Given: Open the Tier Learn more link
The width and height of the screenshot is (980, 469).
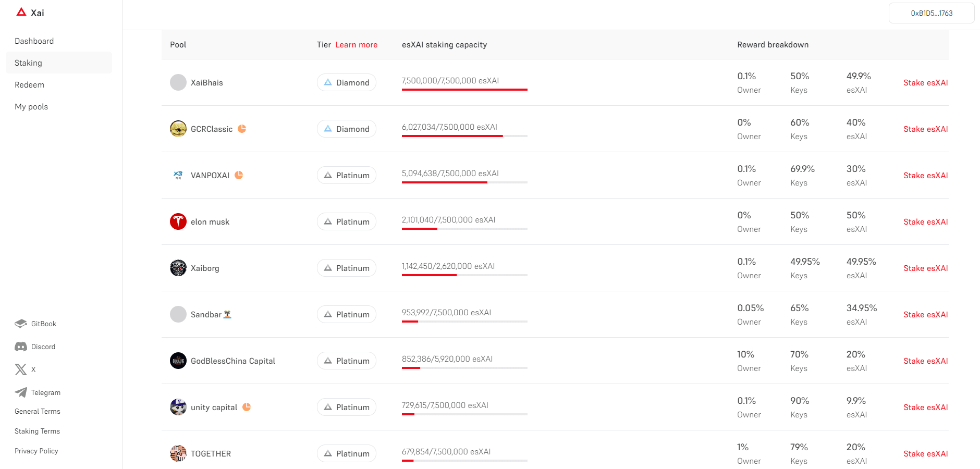Looking at the screenshot, I should (x=356, y=45).
